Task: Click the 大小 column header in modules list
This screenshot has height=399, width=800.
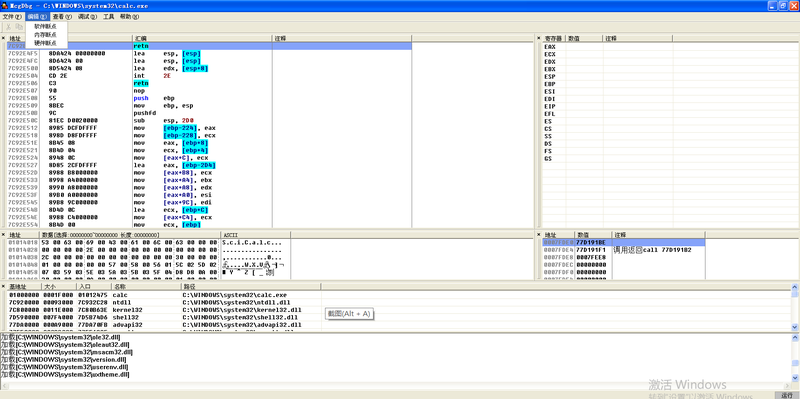Action: tap(59, 287)
